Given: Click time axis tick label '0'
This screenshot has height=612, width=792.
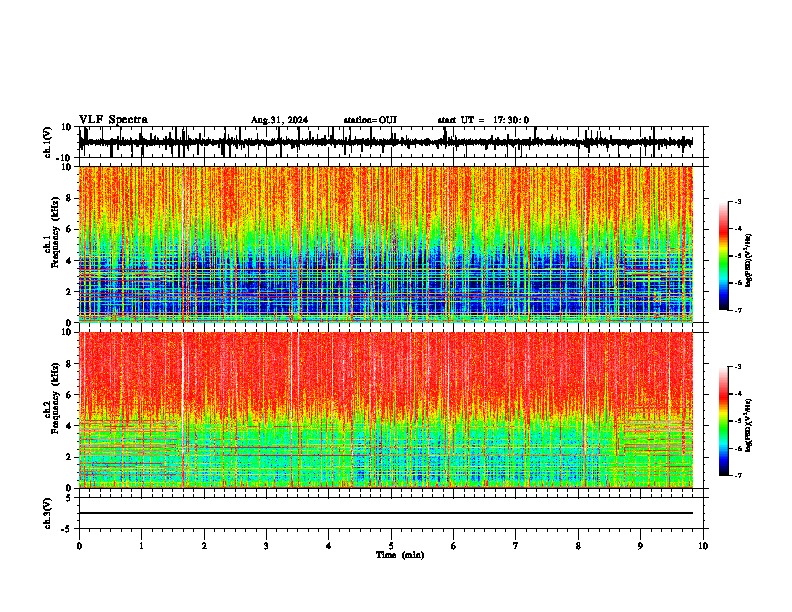Looking at the screenshot, I should (x=79, y=546).
